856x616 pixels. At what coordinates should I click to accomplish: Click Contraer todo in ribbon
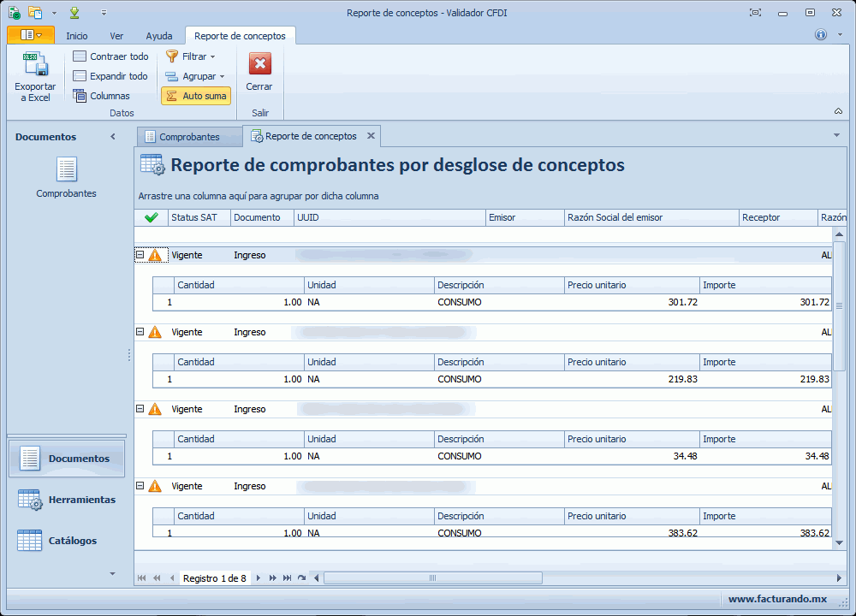[x=110, y=56]
